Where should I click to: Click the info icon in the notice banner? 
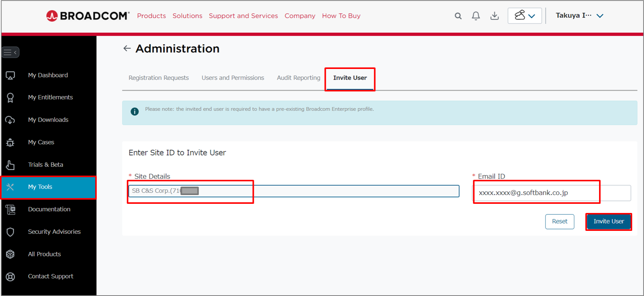[x=135, y=112]
